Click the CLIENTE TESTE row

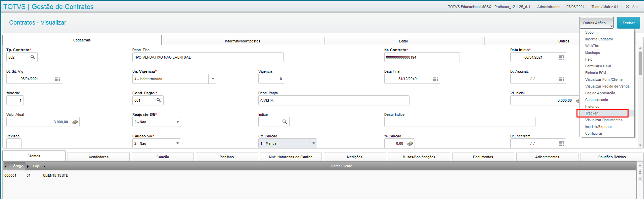click(320, 175)
